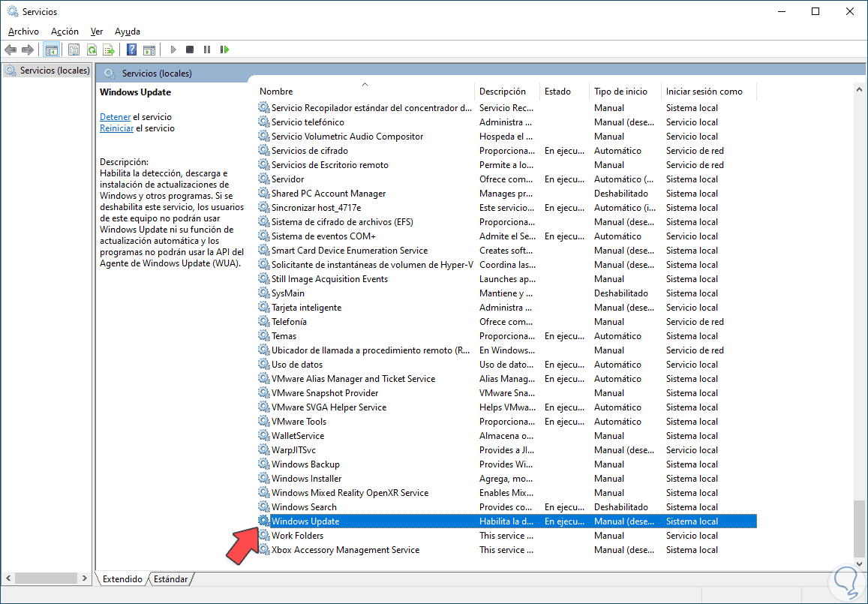Click the Stop service square icon
This screenshot has width=868, height=604.
pyautogui.click(x=190, y=50)
